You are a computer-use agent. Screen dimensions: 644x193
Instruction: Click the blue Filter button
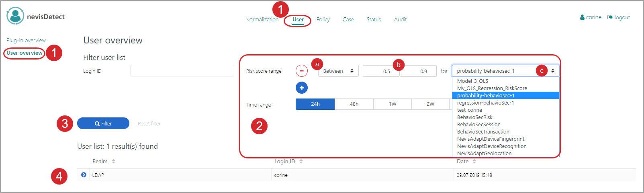103,123
